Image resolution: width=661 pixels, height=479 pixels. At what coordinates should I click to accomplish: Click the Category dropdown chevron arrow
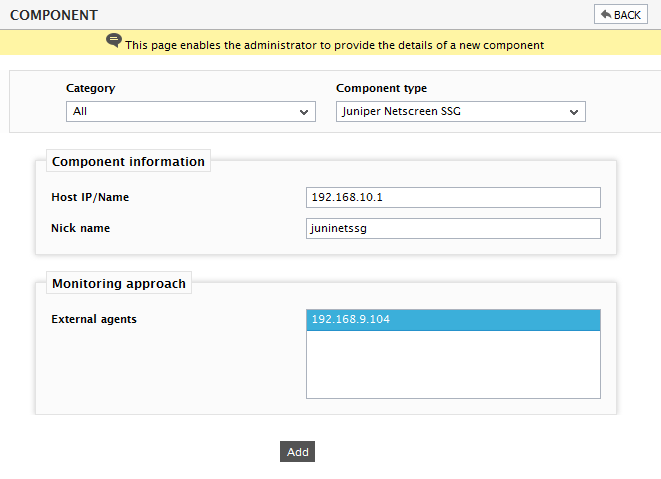304,112
